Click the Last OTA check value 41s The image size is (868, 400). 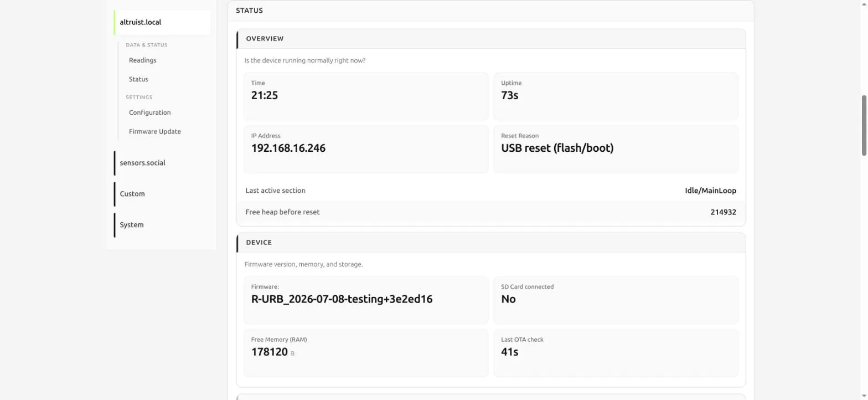tap(509, 352)
